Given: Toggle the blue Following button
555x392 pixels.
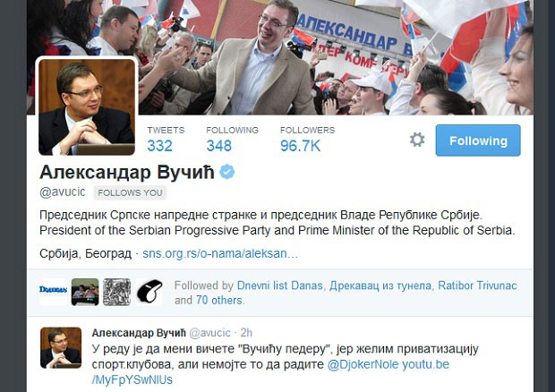Looking at the screenshot, I should (x=478, y=141).
